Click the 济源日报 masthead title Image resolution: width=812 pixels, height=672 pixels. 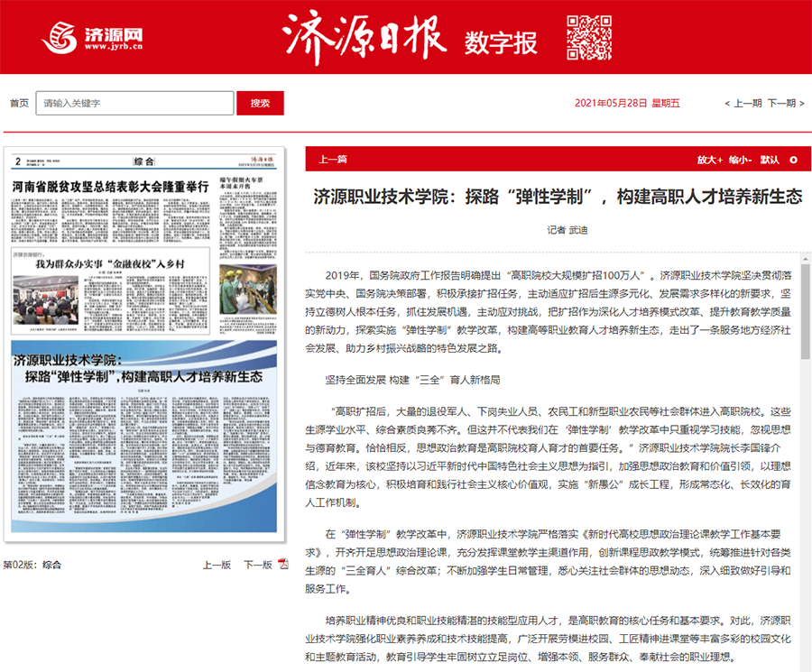(364, 37)
